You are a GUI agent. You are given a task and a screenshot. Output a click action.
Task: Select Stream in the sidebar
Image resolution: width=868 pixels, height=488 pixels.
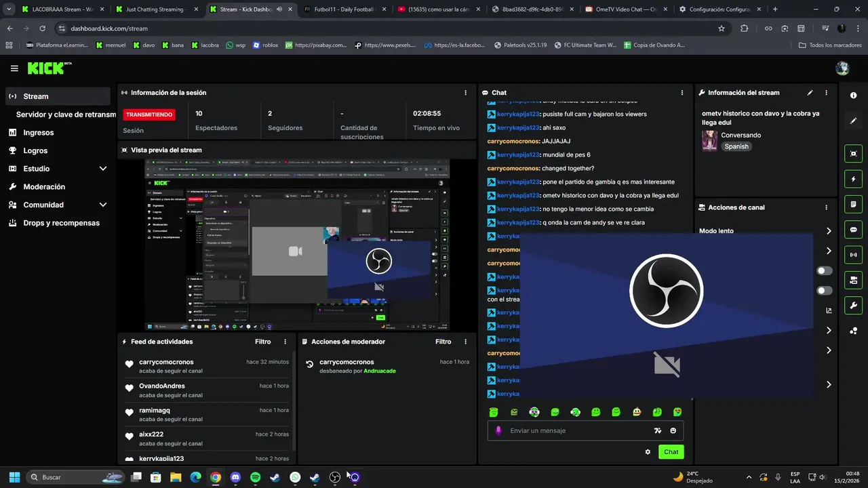pyautogui.click(x=57, y=96)
